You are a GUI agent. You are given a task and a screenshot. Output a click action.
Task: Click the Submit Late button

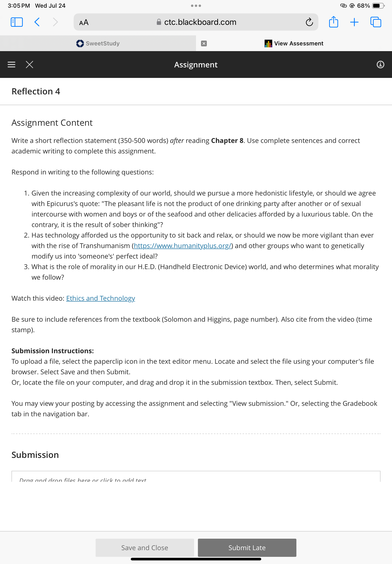click(x=247, y=548)
